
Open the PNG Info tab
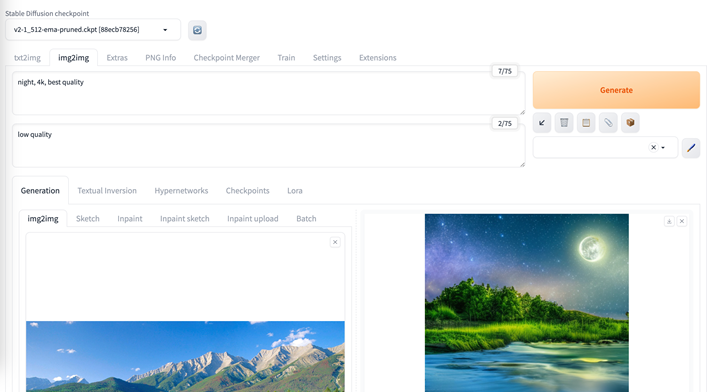161,58
